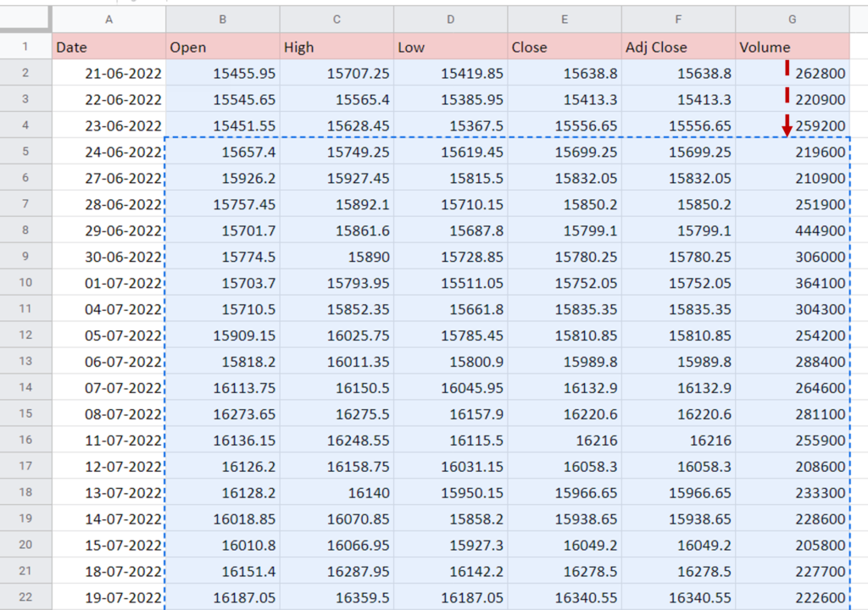
Task: Click the "Open" header cell
Action: 223,47
